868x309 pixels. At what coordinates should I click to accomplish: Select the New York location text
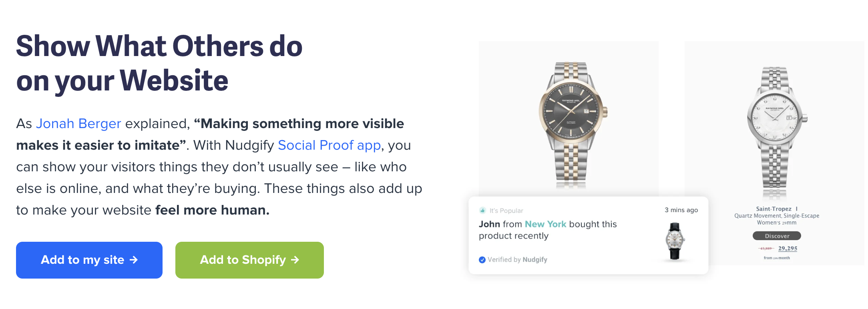tap(546, 224)
